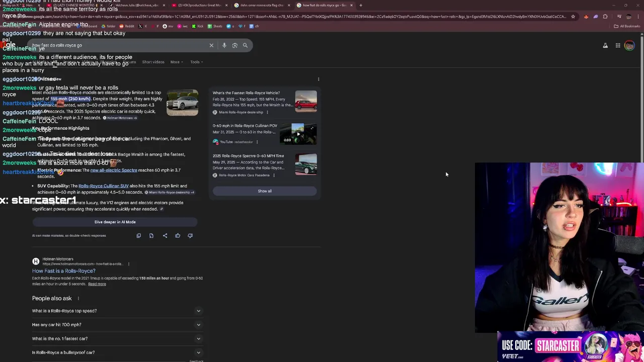Open People also ask options dots

tap(78, 298)
